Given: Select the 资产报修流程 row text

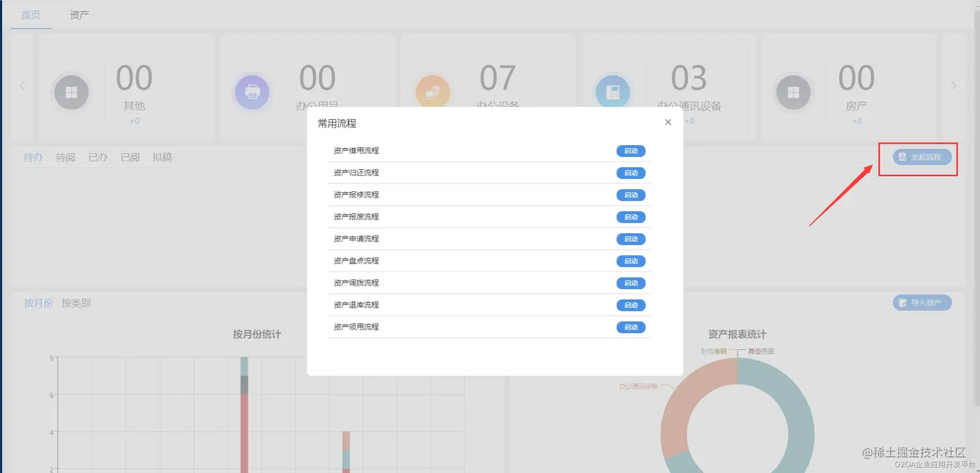Looking at the screenshot, I should tap(356, 194).
